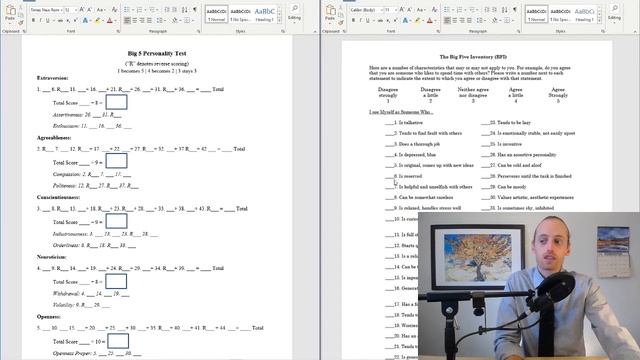Select Heading 1 style in left window
The height and width of the screenshot is (360, 640).
pyautogui.click(x=264, y=14)
